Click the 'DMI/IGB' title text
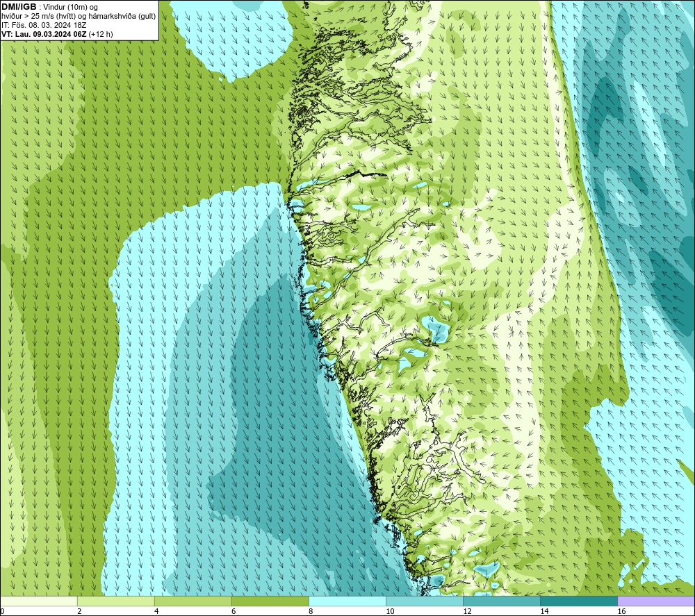Image resolution: width=695 pixels, height=616 pixels. pyautogui.click(x=19, y=7)
